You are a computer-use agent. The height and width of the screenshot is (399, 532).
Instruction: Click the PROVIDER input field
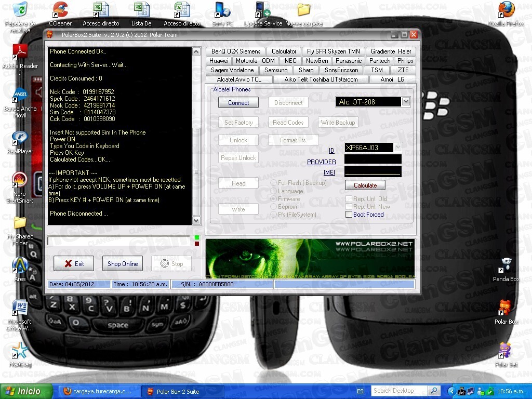coord(373,159)
